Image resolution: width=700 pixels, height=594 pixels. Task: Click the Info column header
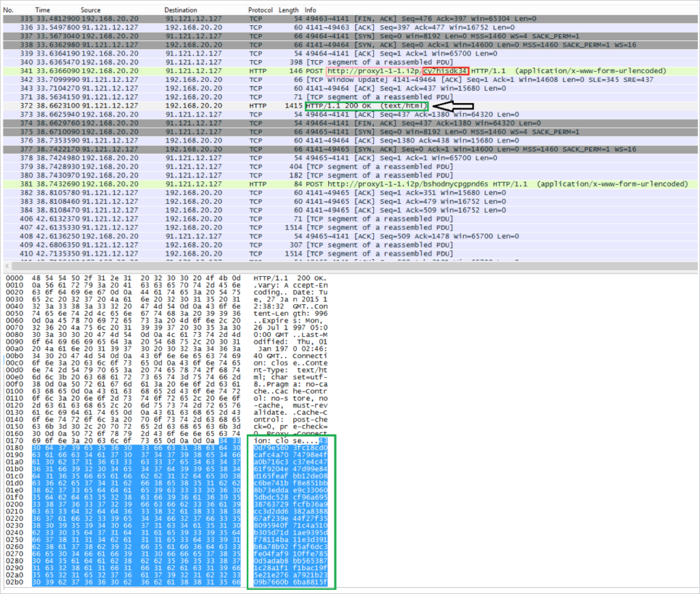(310, 10)
